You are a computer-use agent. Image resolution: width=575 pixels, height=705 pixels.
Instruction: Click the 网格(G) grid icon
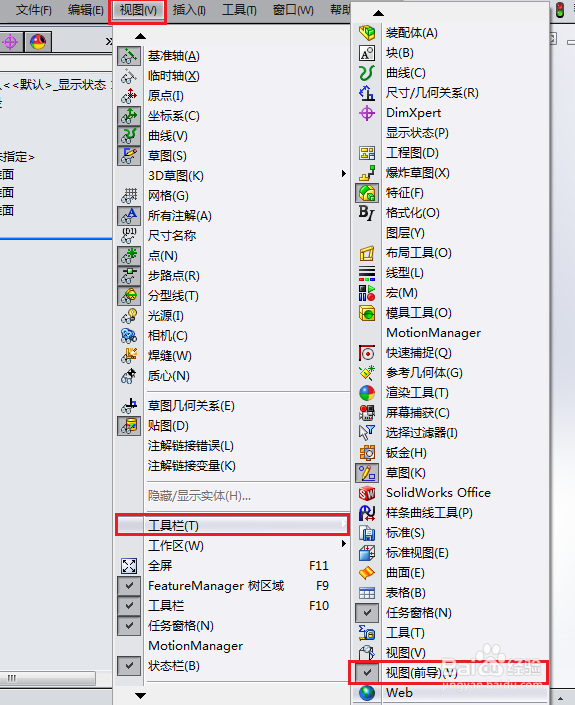pos(129,196)
